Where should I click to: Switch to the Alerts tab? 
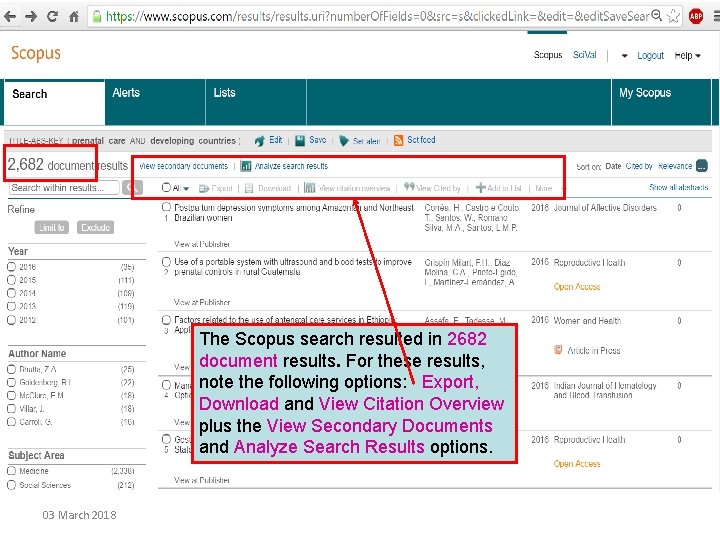155,102
